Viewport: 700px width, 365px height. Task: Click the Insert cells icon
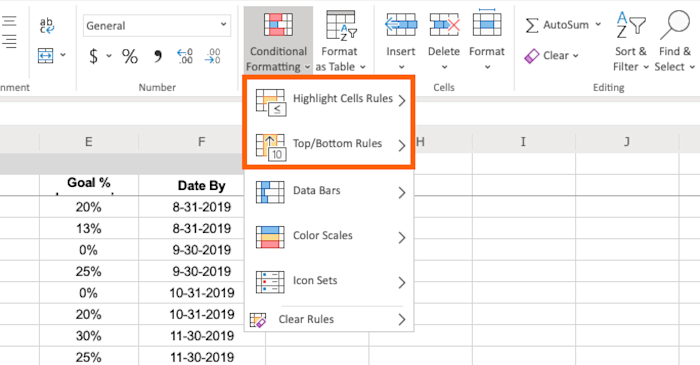401,24
